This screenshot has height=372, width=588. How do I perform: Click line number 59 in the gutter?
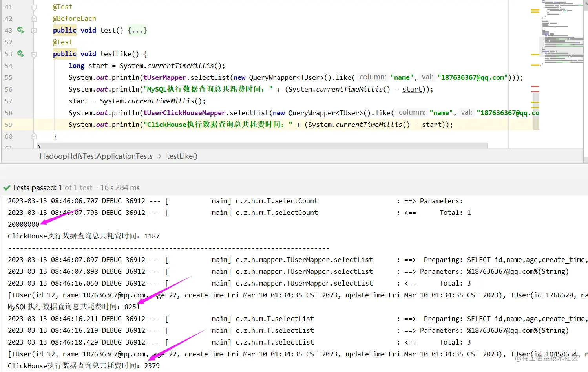(x=9, y=125)
